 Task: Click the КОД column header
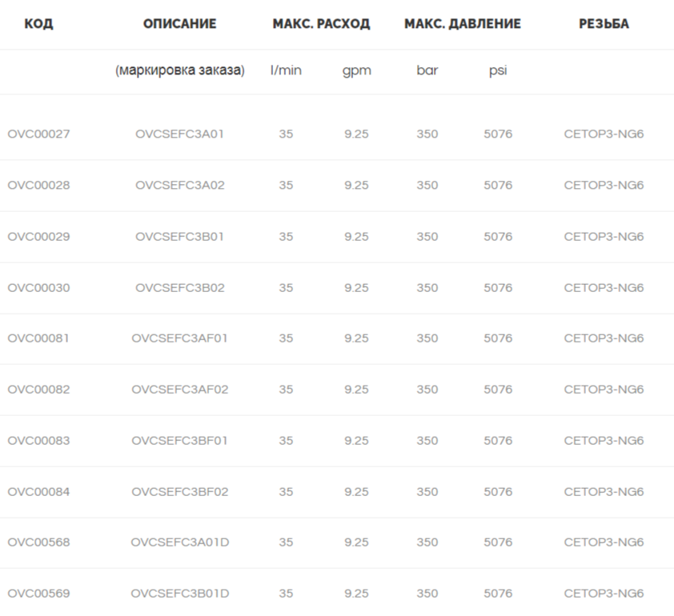coord(38,24)
